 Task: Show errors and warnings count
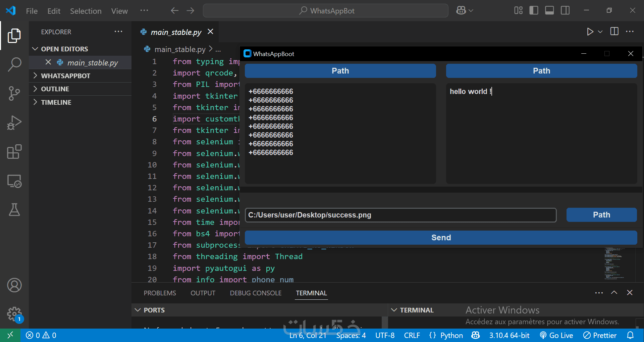click(41, 335)
